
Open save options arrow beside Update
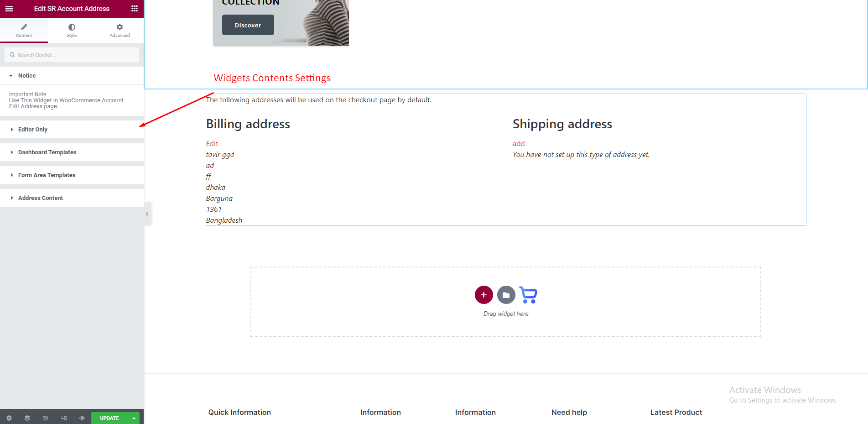coord(134,418)
